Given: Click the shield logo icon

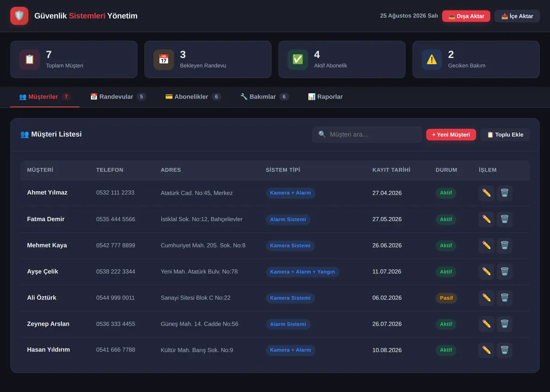Looking at the screenshot, I should coord(19,16).
